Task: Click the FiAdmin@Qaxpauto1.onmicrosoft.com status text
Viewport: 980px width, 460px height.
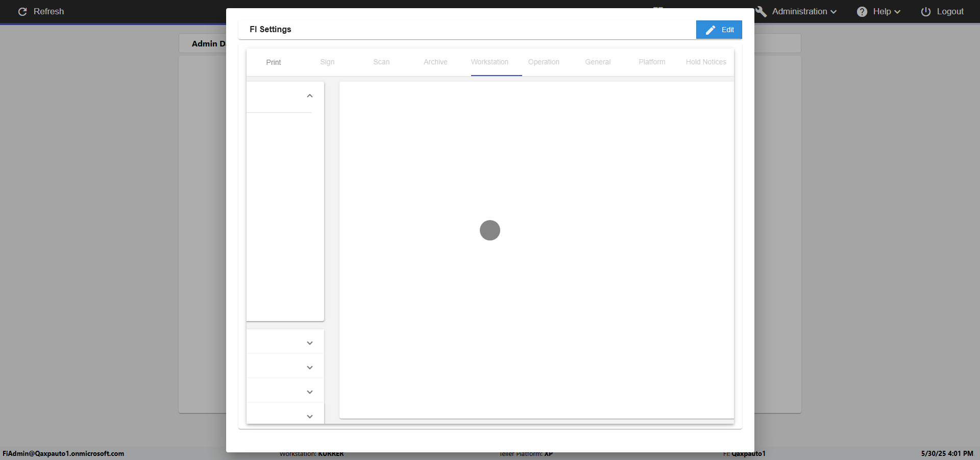Action: (x=63, y=453)
